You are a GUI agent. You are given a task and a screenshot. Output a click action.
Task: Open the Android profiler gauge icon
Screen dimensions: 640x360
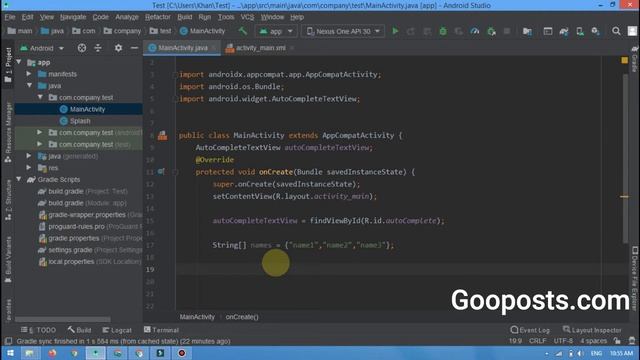pos(475,31)
